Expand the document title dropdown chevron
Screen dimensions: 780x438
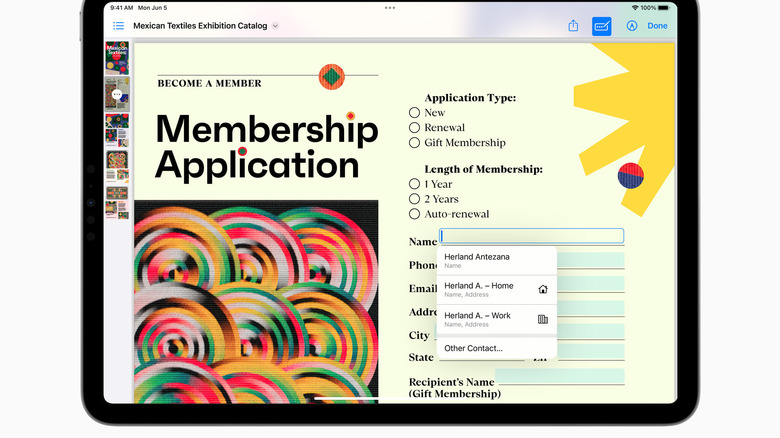point(276,26)
